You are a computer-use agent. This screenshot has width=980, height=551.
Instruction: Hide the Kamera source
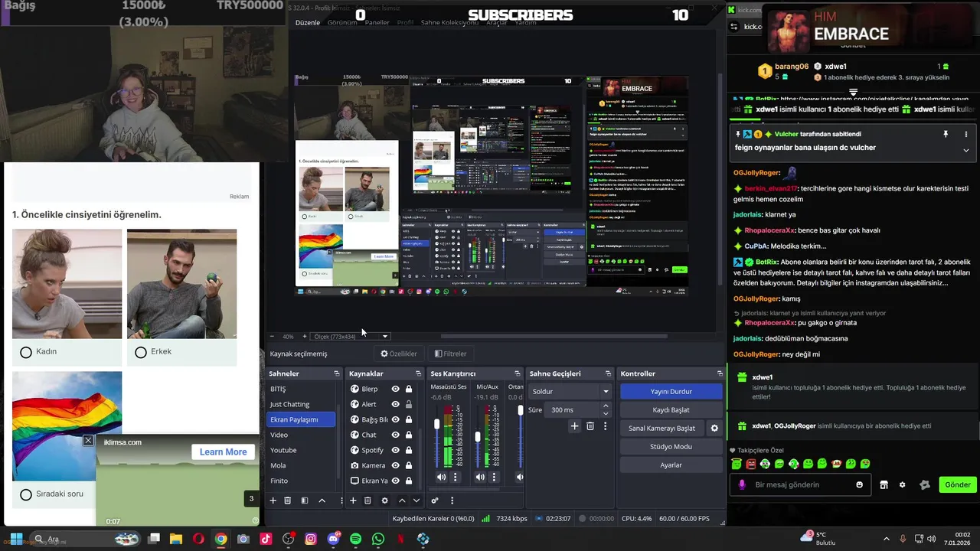(395, 465)
